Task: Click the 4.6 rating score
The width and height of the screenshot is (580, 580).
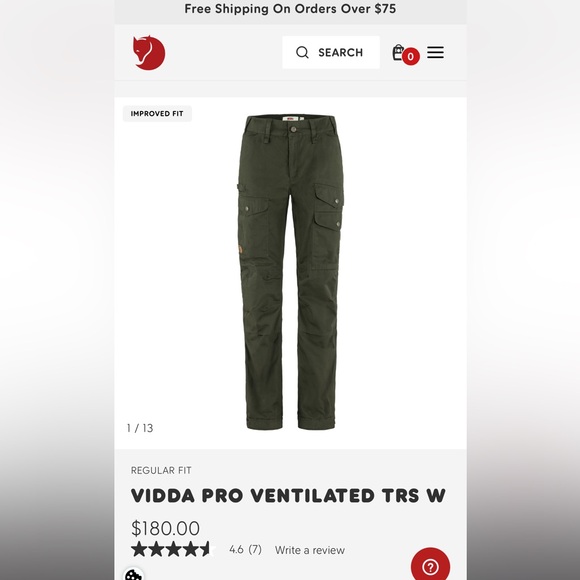Action: 236,549
